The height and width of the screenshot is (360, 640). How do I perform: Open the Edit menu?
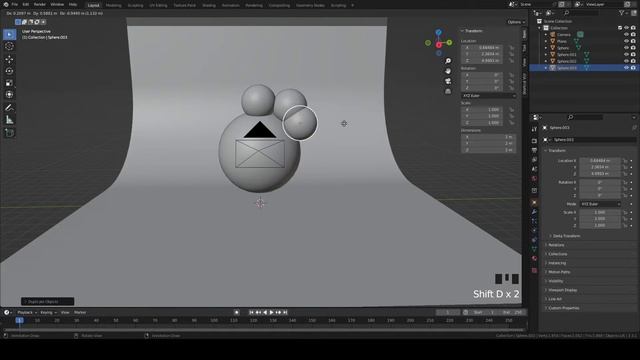26,4
